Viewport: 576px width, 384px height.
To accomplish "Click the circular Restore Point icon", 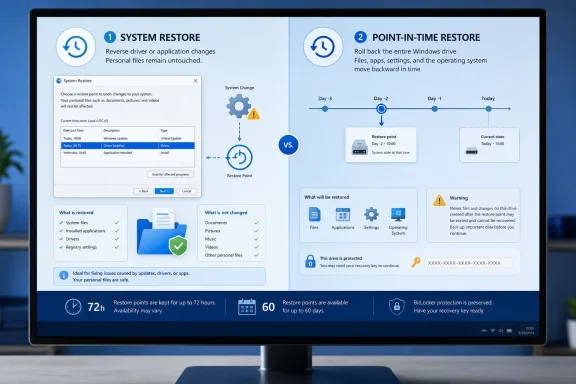I will point(239,158).
